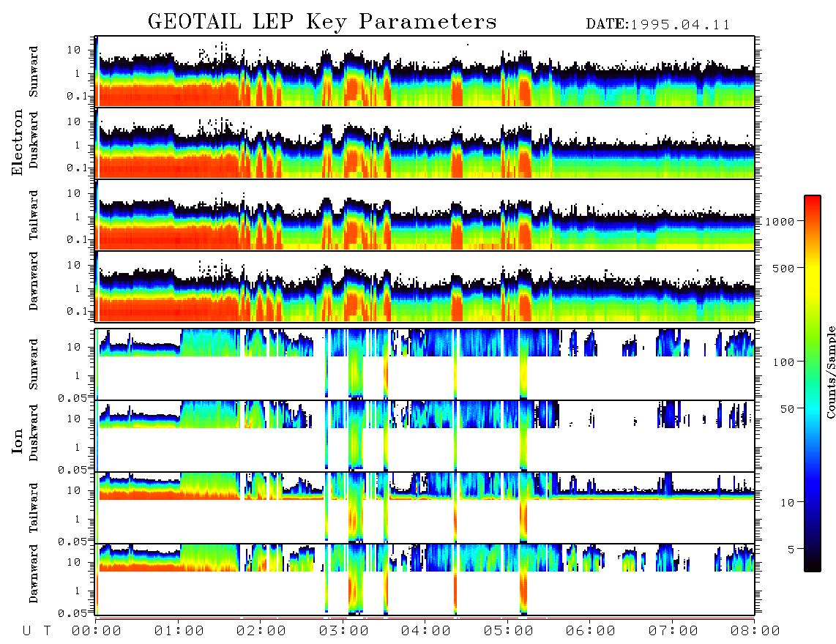Select the Ion Duskward axis label
Screen dimensions: 836x644
(34, 433)
